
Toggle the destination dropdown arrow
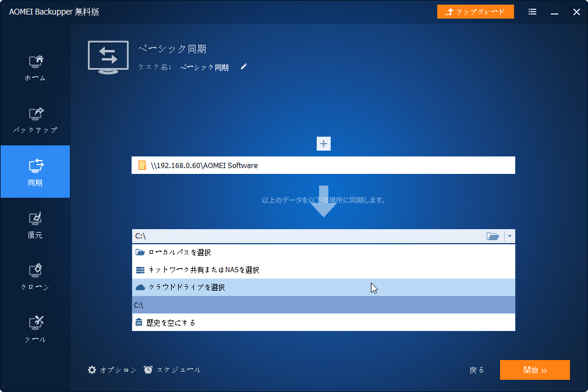point(509,236)
